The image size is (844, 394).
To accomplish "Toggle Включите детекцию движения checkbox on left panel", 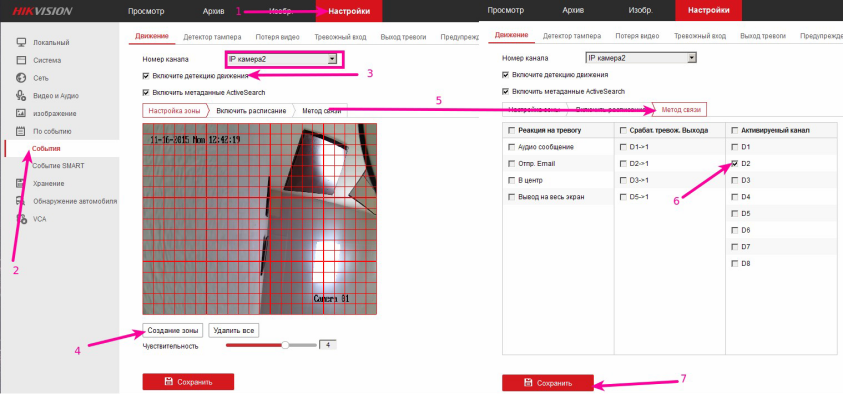I will pos(146,76).
